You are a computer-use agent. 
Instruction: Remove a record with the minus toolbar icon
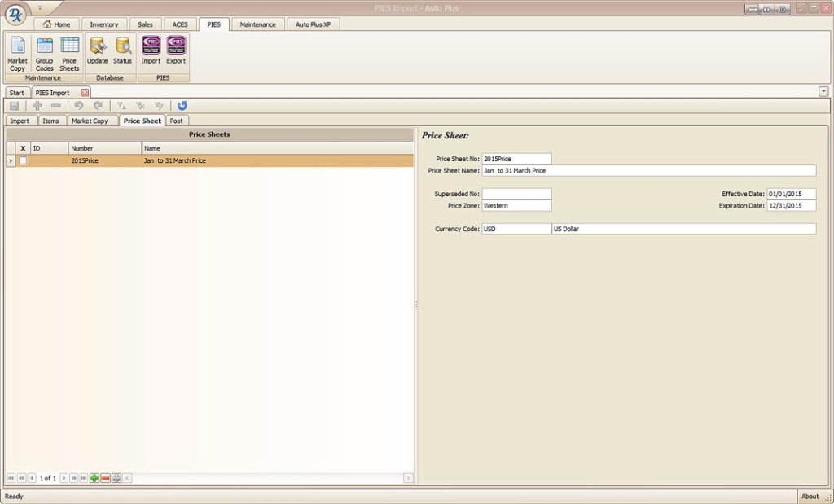pos(56,106)
